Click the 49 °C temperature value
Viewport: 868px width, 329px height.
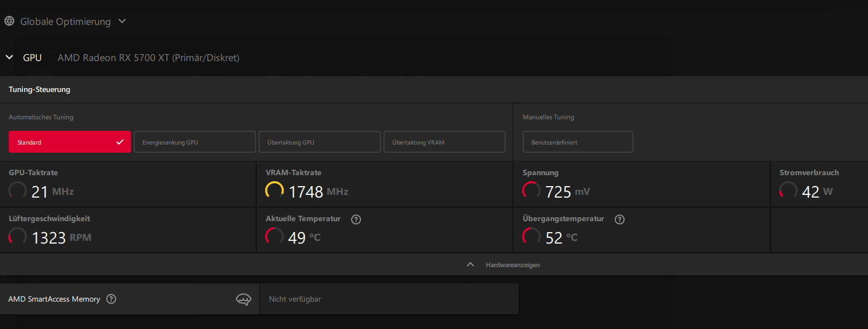click(304, 238)
